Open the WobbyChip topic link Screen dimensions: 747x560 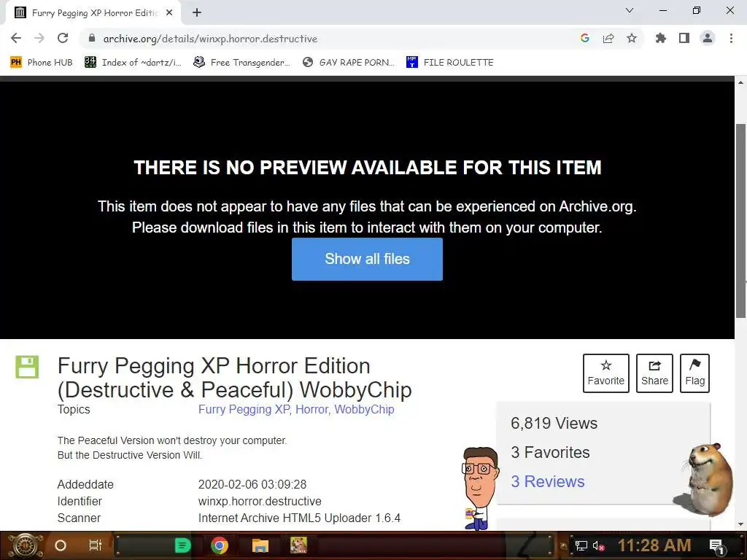tap(364, 410)
